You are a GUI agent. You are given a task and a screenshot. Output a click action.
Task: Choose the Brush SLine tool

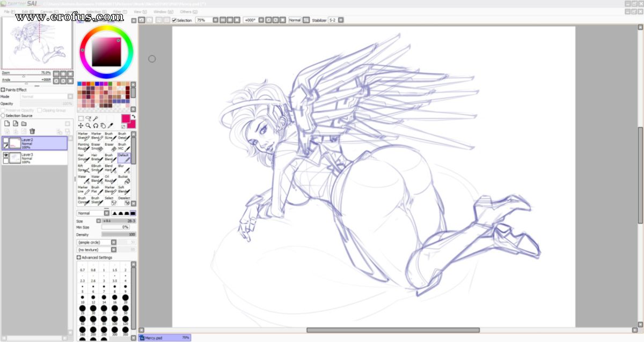click(110, 136)
